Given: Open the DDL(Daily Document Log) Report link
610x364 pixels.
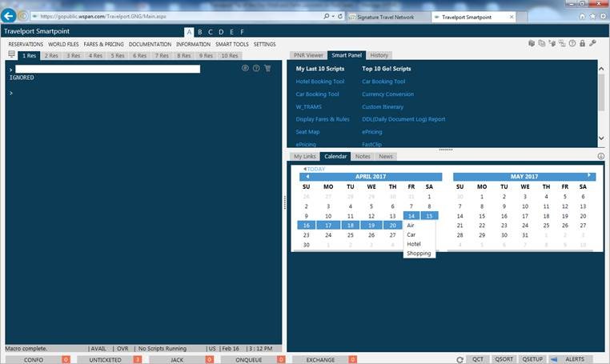Looking at the screenshot, I should 403,119.
